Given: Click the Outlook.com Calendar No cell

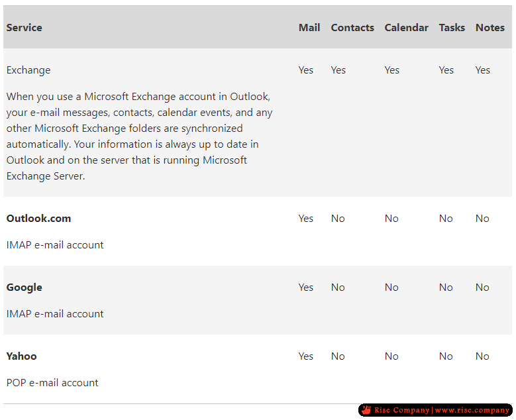Looking at the screenshot, I should click(x=391, y=219).
